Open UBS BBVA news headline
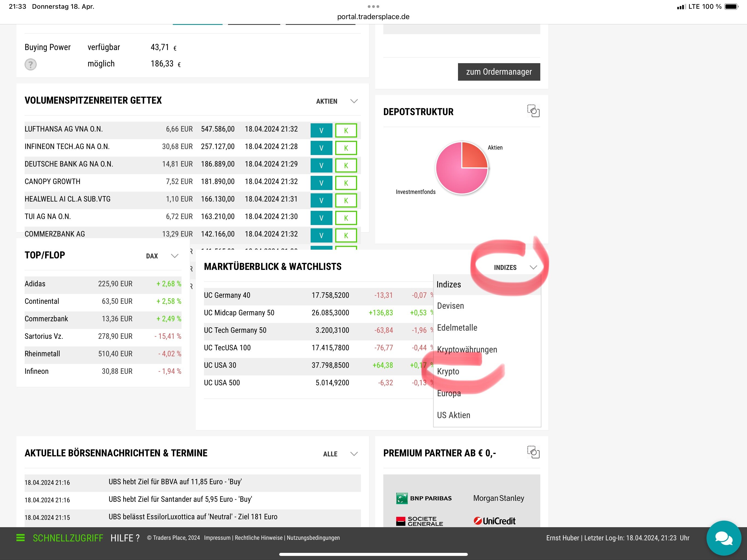747x560 pixels. [x=175, y=482]
